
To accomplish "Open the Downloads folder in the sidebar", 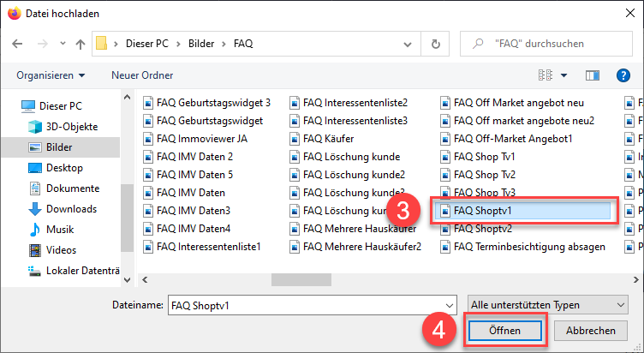I will coord(72,209).
